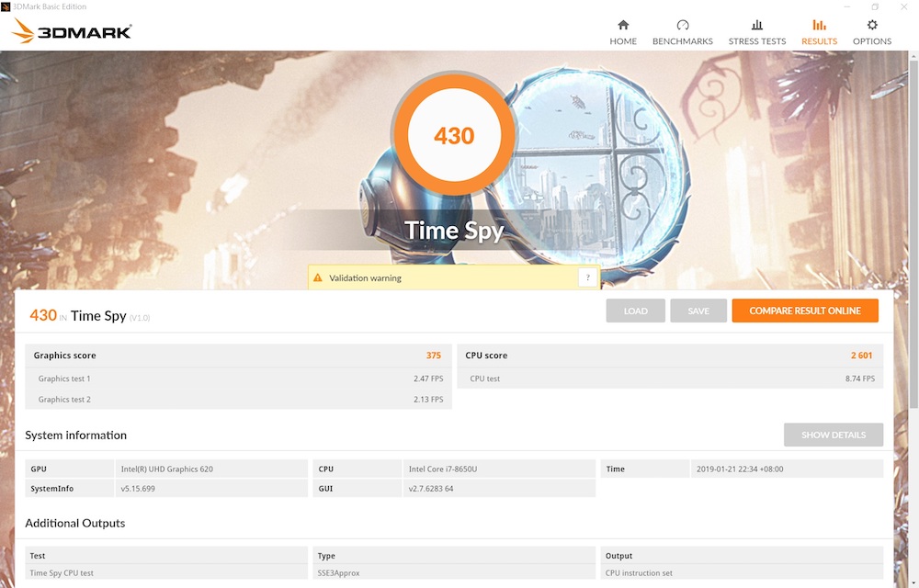Restore down the 3DMark window
919x588 pixels.
point(875,6)
